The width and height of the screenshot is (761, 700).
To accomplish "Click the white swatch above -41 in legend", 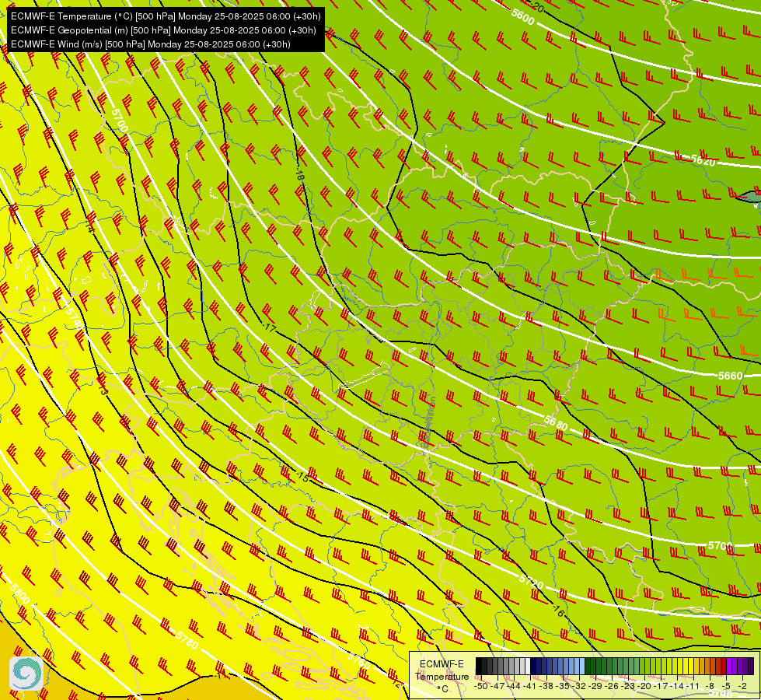I will pyautogui.click(x=528, y=666).
